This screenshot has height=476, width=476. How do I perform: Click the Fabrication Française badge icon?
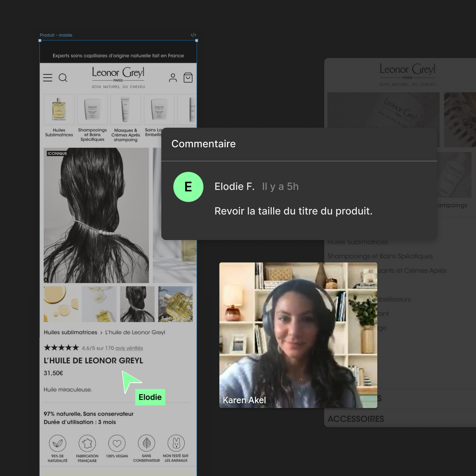point(87,443)
